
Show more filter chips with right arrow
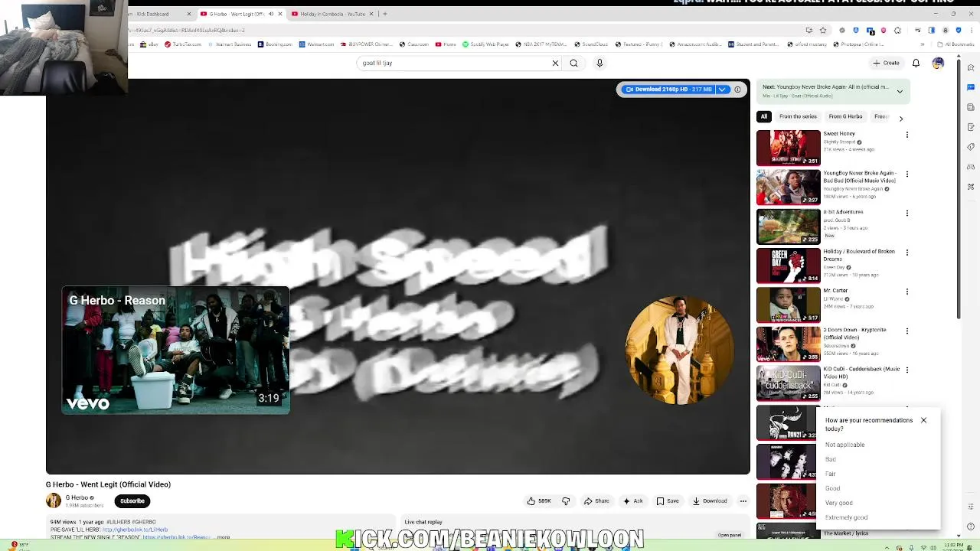point(900,119)
